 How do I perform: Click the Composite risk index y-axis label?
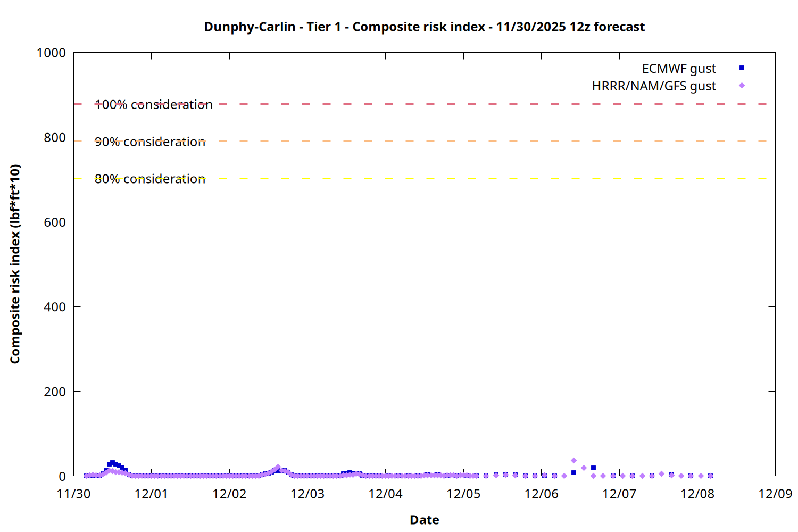(x=15, y=264)
